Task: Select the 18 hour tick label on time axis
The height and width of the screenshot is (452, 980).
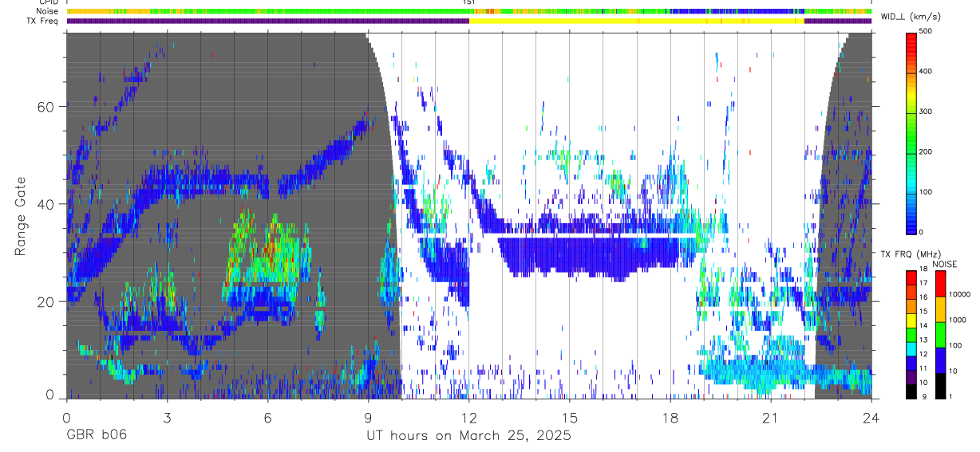Action: point(670,418)
